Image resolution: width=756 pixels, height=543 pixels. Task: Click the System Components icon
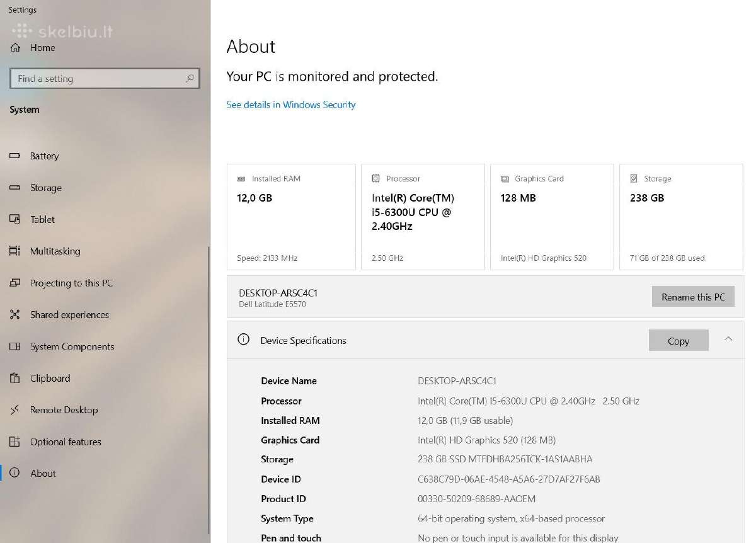click(15, 346)
